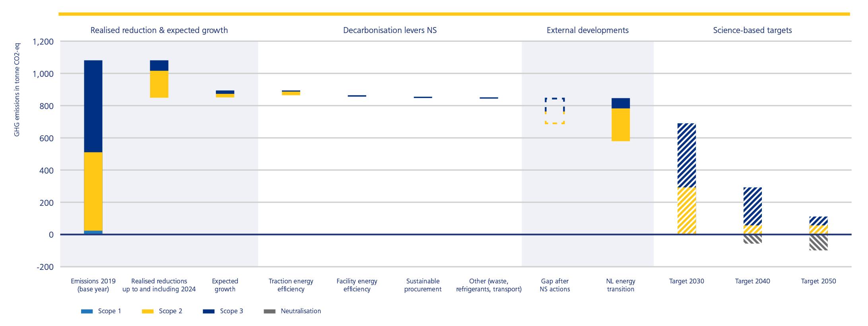
Task: Click the dashed Gap after NS actions box
Action: click(555, 111)
